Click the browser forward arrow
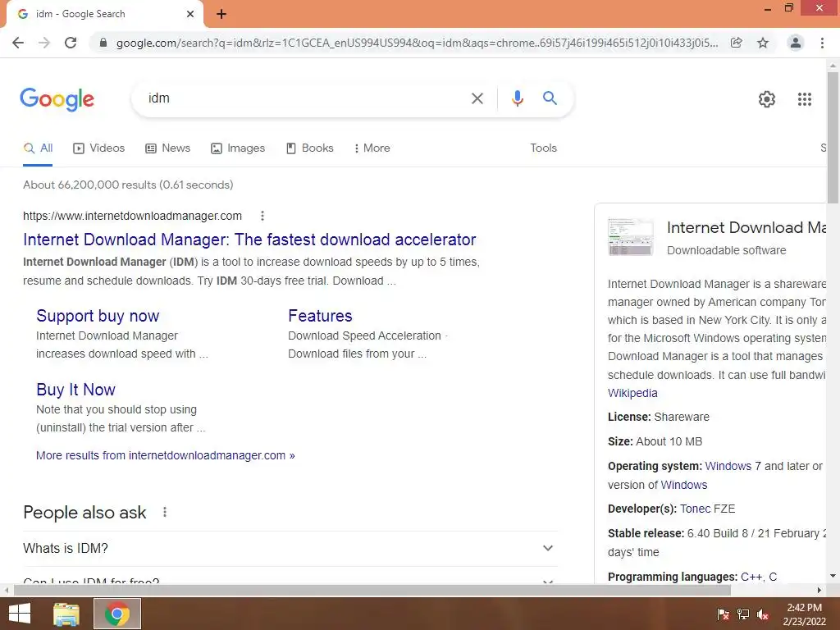This screenshot has width=840, height=630. 44,43
